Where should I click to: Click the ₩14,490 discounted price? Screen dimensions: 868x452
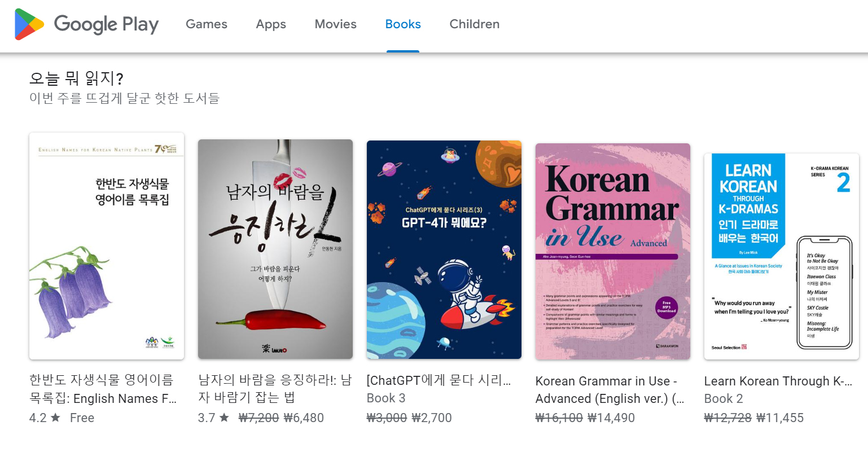pos(611,418)
